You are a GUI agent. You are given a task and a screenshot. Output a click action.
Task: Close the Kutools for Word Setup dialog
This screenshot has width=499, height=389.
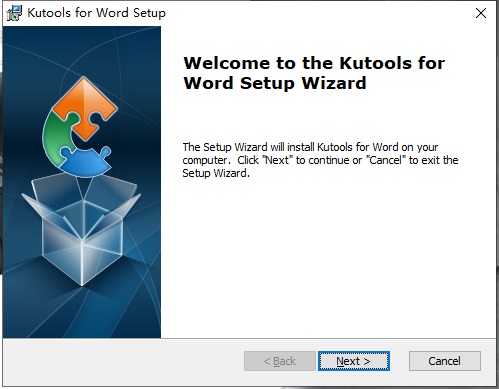pos(481,13)
